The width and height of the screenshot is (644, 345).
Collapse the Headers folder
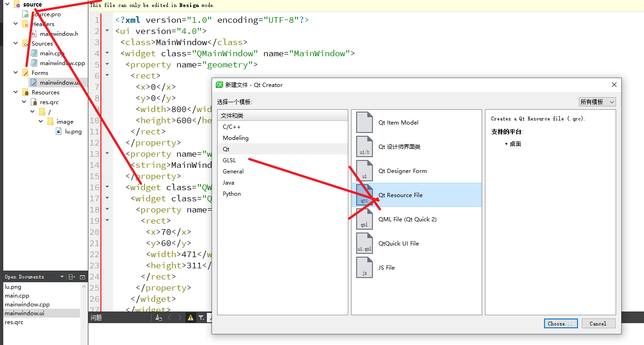click(x=16, y=24)
